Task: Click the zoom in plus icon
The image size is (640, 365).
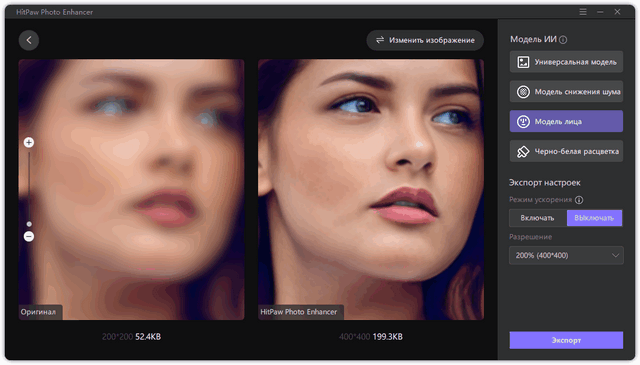Action: coord(29,142)
